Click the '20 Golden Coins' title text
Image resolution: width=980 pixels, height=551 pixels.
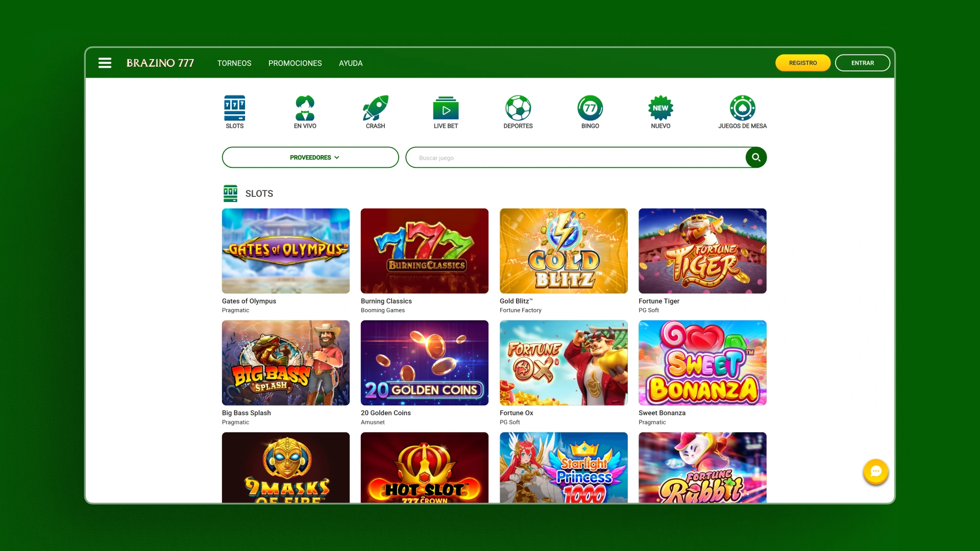tap(386, 413)
